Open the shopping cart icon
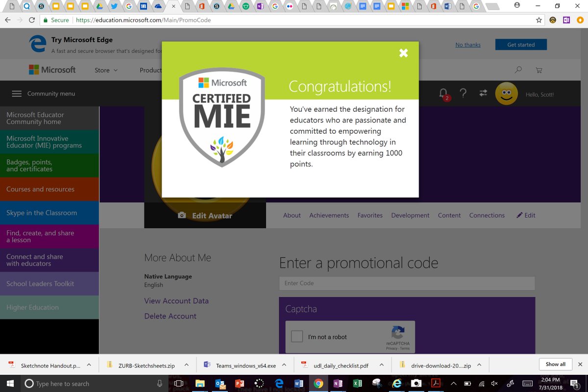588x392 pixels. click(539, 70)
